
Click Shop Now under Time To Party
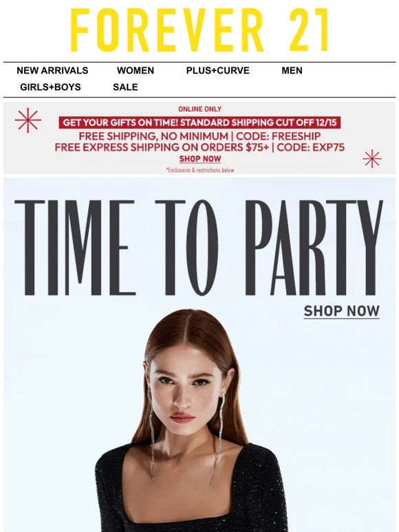pyautogui.click(x=342, y=311)
